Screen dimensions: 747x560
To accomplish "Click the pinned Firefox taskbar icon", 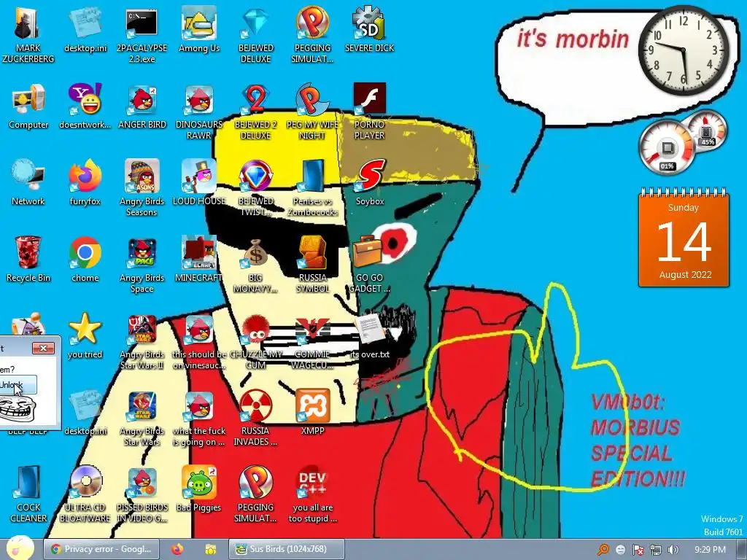I will click(x=177, y=549).
